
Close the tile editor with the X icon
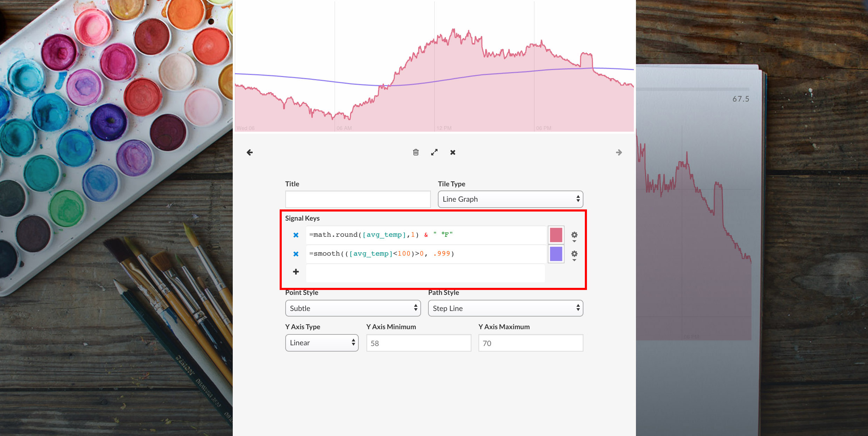(453, 152)
